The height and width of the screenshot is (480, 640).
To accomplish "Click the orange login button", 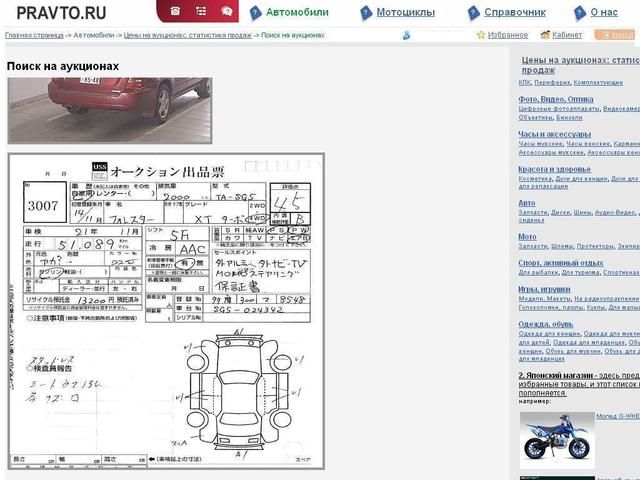I will 615,35.
